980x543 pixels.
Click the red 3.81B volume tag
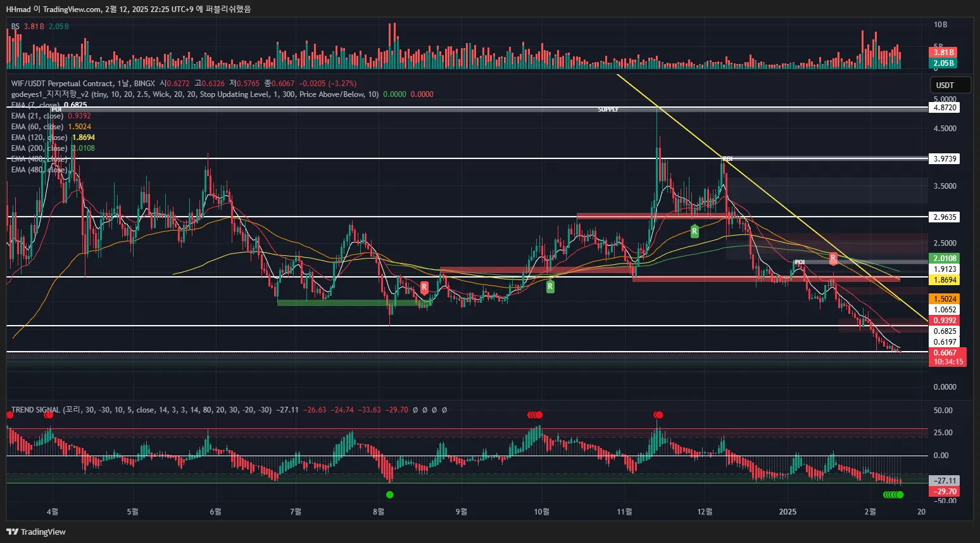(x=943, y=53)
